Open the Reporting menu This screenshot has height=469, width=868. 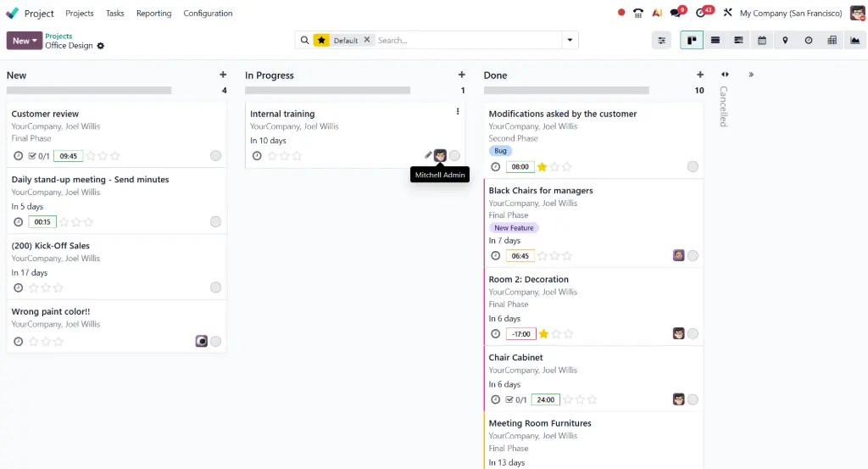(154, 14)
